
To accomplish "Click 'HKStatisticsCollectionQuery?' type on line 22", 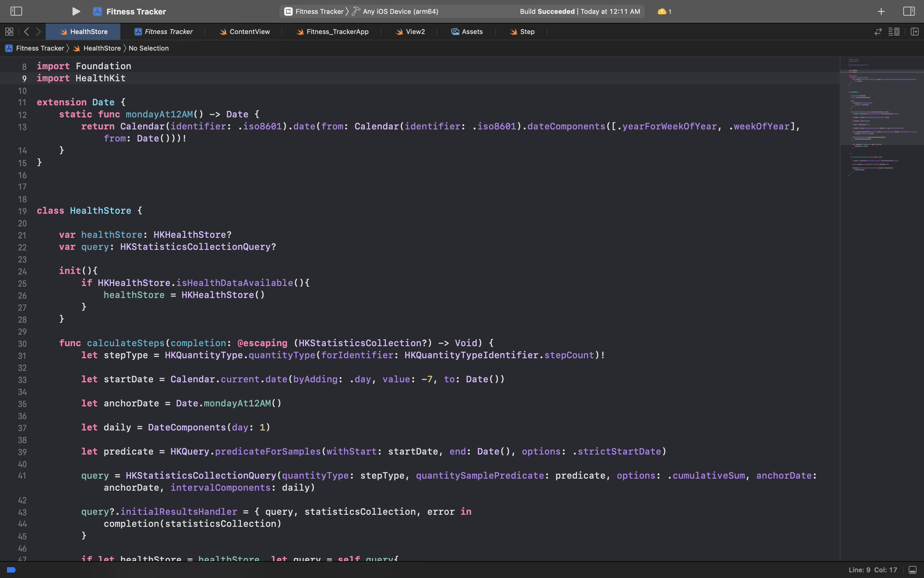I will click(198, 247).
